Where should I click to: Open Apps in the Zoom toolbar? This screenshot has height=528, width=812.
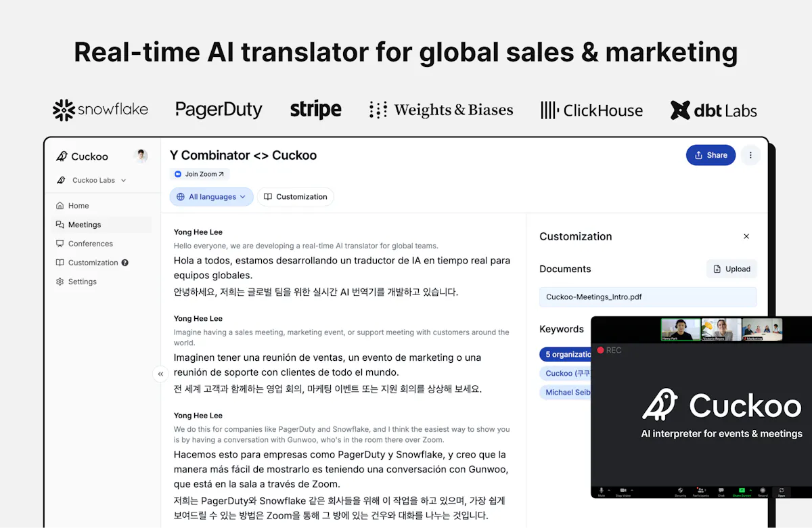[782, 491]
